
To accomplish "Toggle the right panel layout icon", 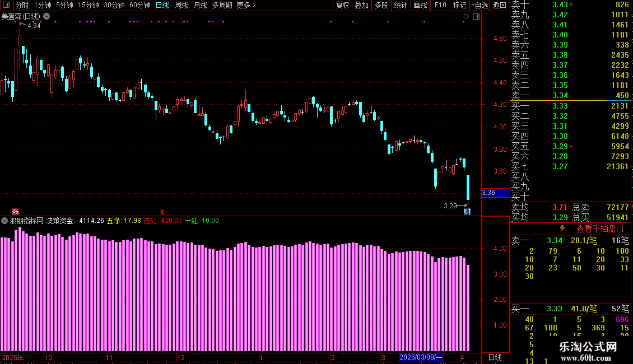I will [x=476, y=17].
